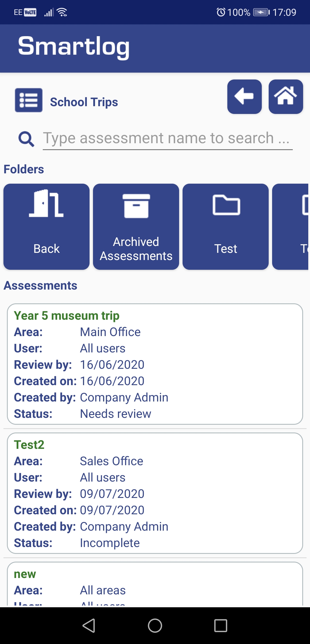
Task: Tap the partially visible folder beside Test
Action: point(296,227)
